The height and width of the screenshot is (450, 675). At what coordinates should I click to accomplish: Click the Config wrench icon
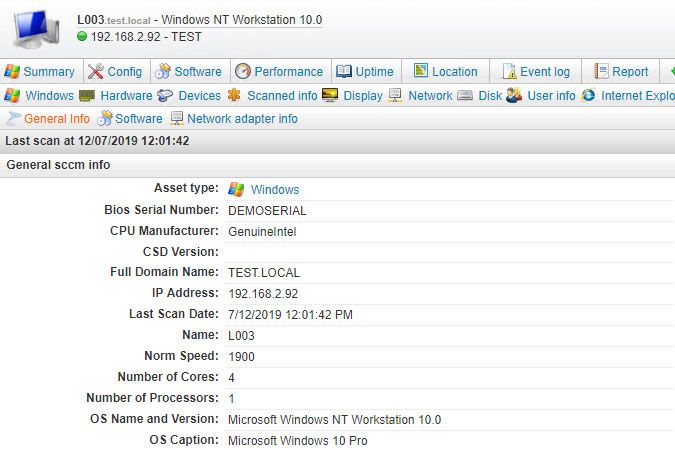[96, 72]
